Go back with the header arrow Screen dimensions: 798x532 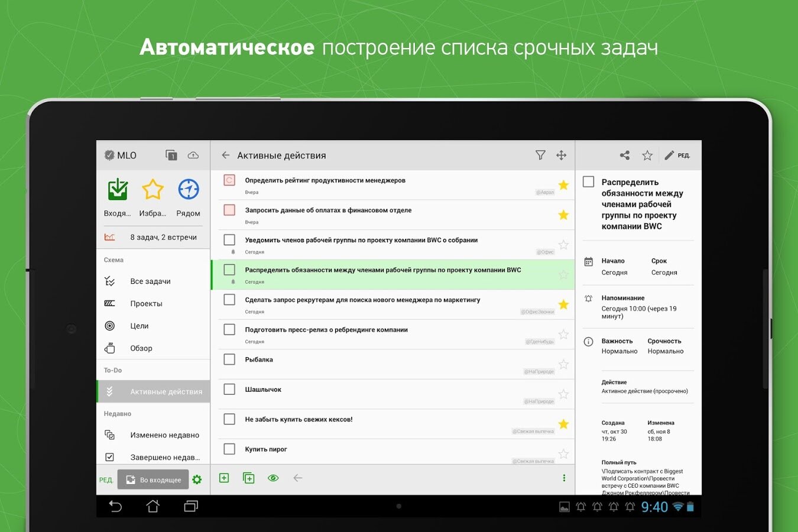(225, 155)
